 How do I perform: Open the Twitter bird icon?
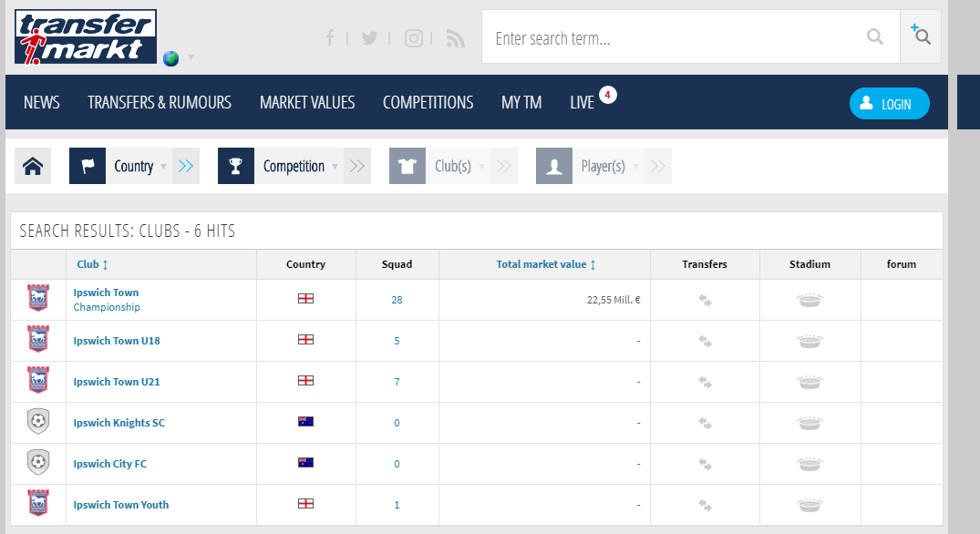(x=369, y=38)
